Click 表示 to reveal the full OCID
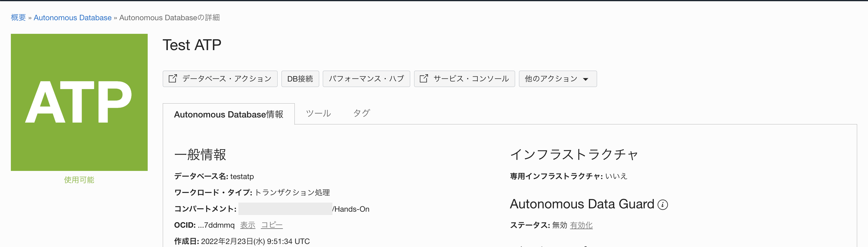This screenshot has height=247, width=868. [x=248, y=225]
